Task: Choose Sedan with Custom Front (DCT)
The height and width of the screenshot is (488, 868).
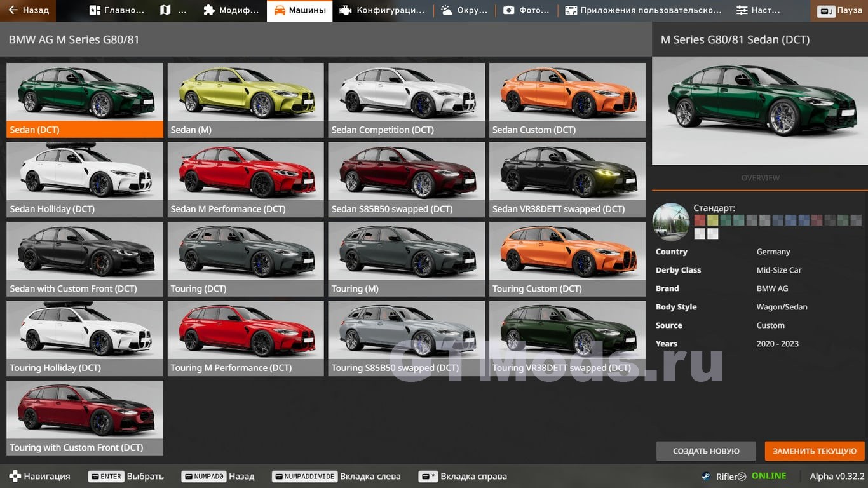Action: coord(85,259)
